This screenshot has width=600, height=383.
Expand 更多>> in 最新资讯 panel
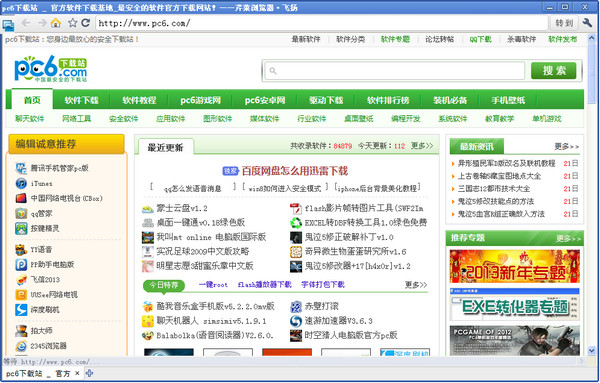tap(567, 147)
